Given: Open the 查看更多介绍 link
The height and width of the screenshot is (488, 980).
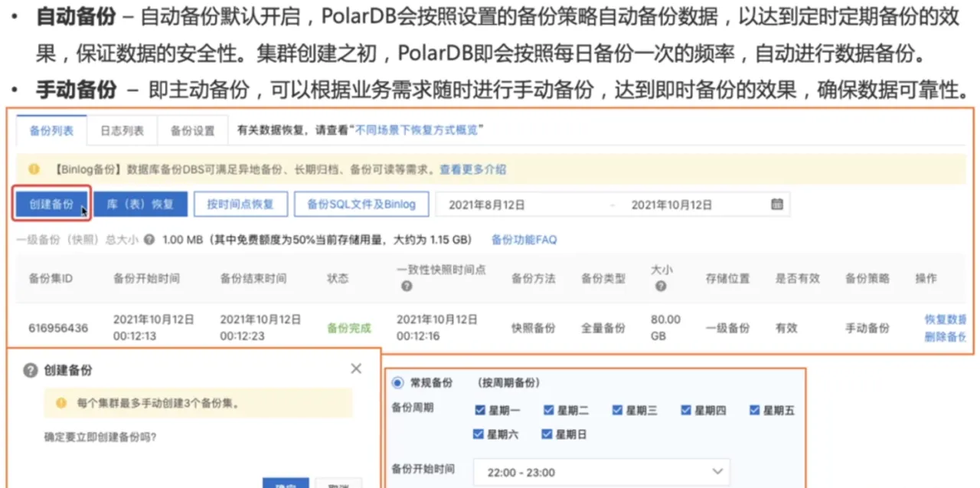Looking at the screenshot, I should pos(472,169).
